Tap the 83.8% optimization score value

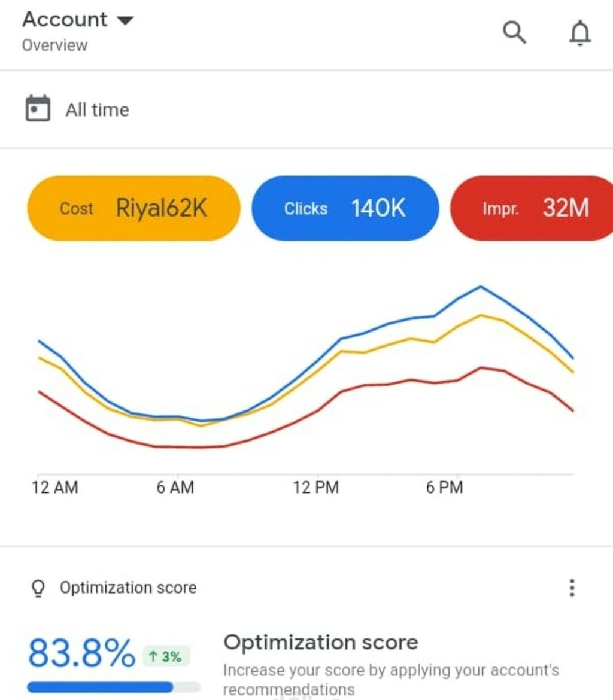point(81,653)
